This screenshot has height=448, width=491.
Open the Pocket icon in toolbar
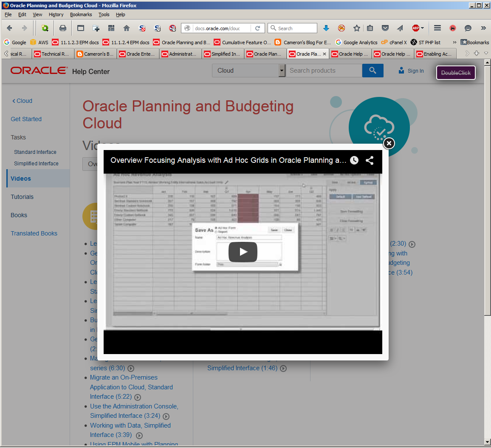pos(385,28)
